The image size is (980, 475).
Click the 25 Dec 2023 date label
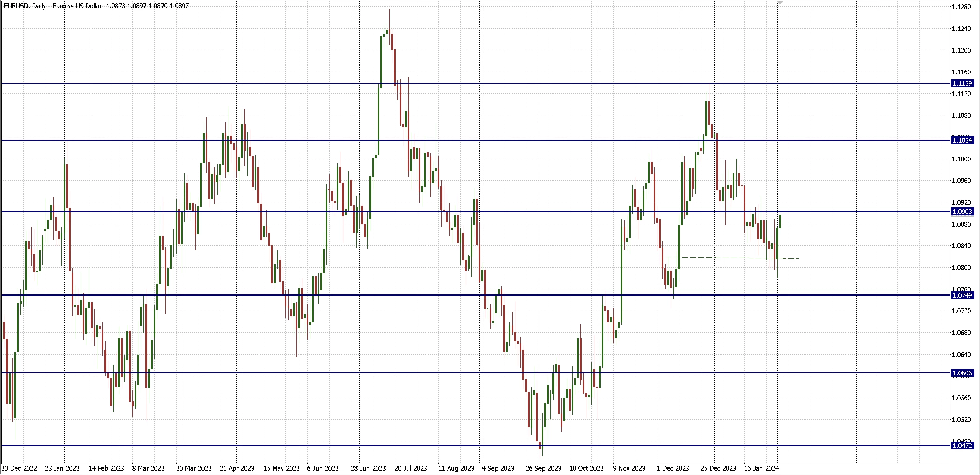[x=718, y=469]
